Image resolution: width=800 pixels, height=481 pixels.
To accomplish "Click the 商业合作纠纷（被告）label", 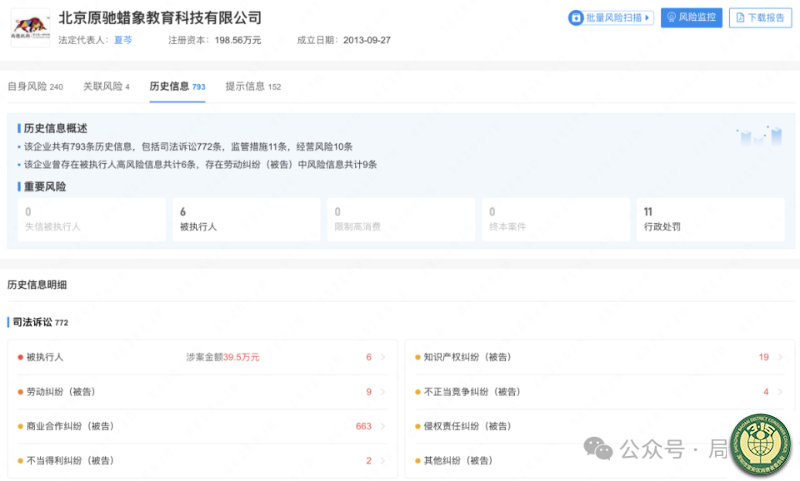I will coord(70,426).
